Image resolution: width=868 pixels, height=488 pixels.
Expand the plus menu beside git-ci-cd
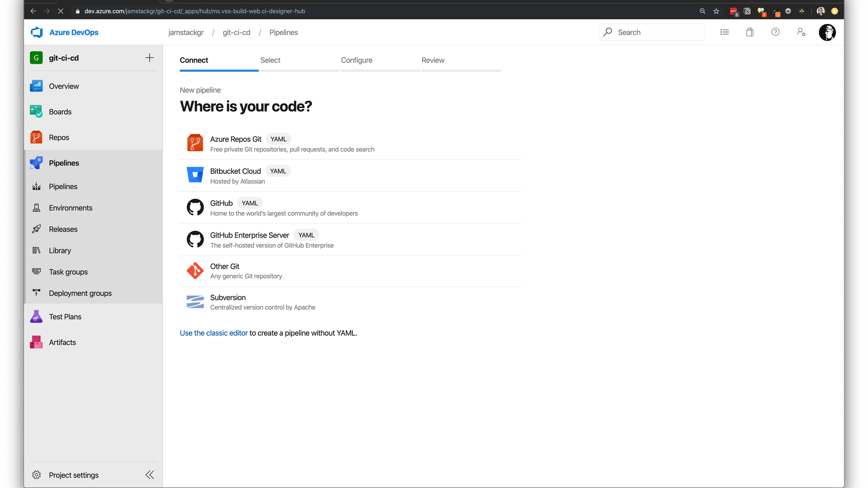pyautogui.click(x=150, y=58)
